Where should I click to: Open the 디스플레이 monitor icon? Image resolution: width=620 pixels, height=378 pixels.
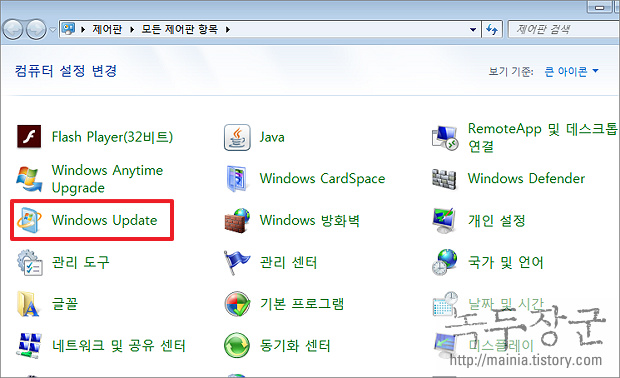(444, 344)
